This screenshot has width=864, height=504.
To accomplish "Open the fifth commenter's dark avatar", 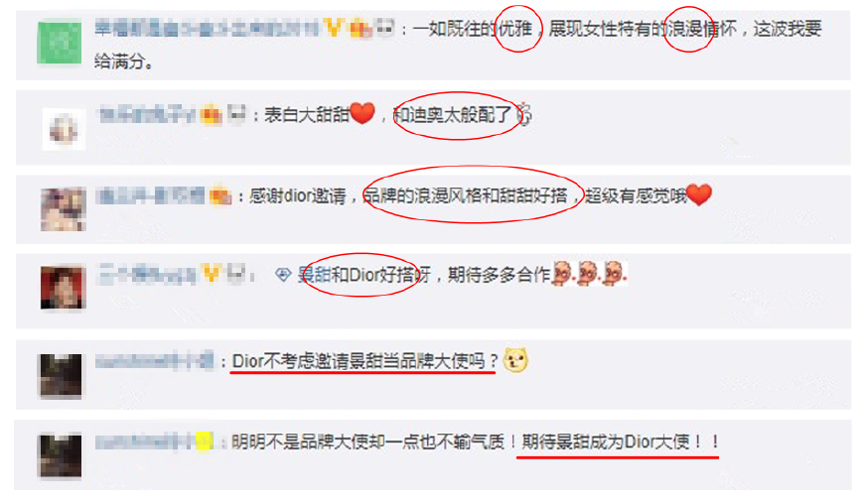I will pyautogui.click(x=61, y=376).
